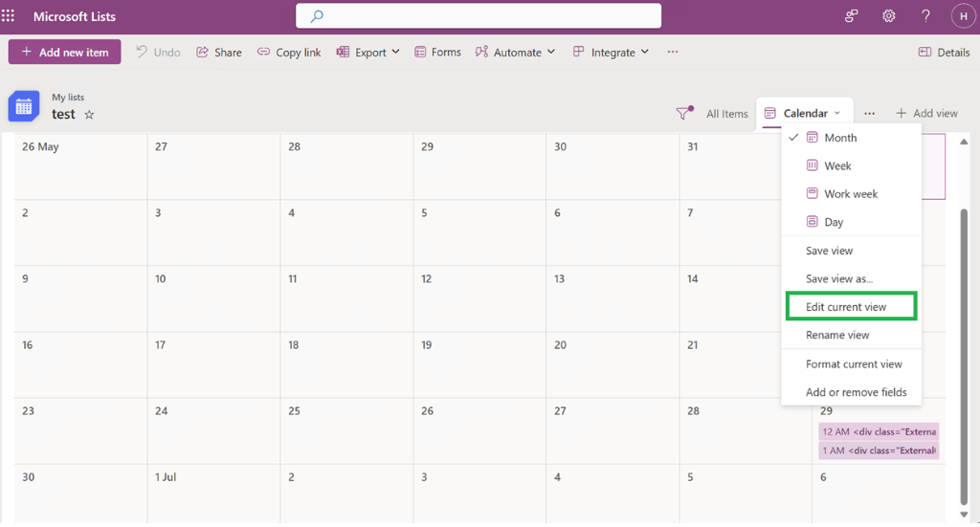This screenshot has height=527, width=980.
Task: Collapse the Calendar view dropdown chevron
Action: click(x=837, y=113)
